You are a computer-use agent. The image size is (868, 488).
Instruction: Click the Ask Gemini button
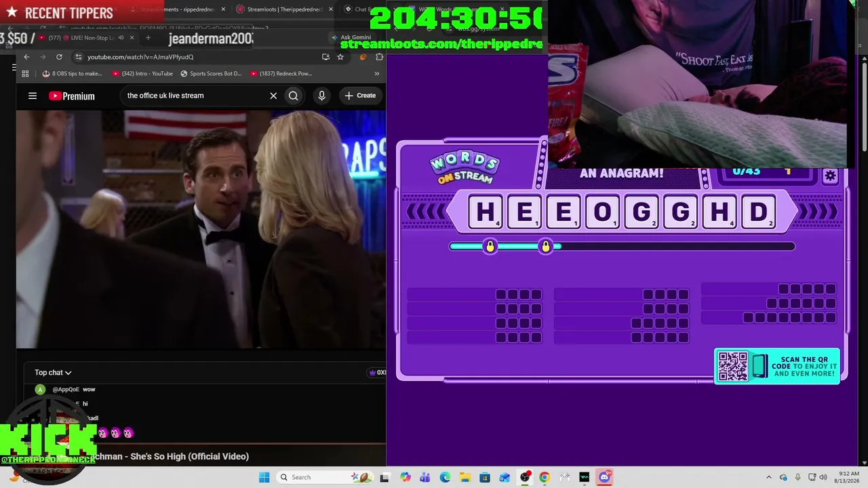[351, 37]
